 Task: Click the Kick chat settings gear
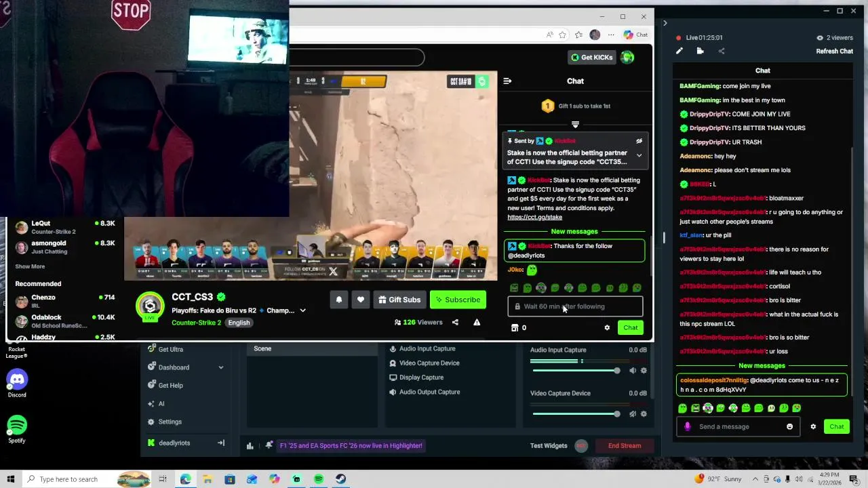[607, 328]
